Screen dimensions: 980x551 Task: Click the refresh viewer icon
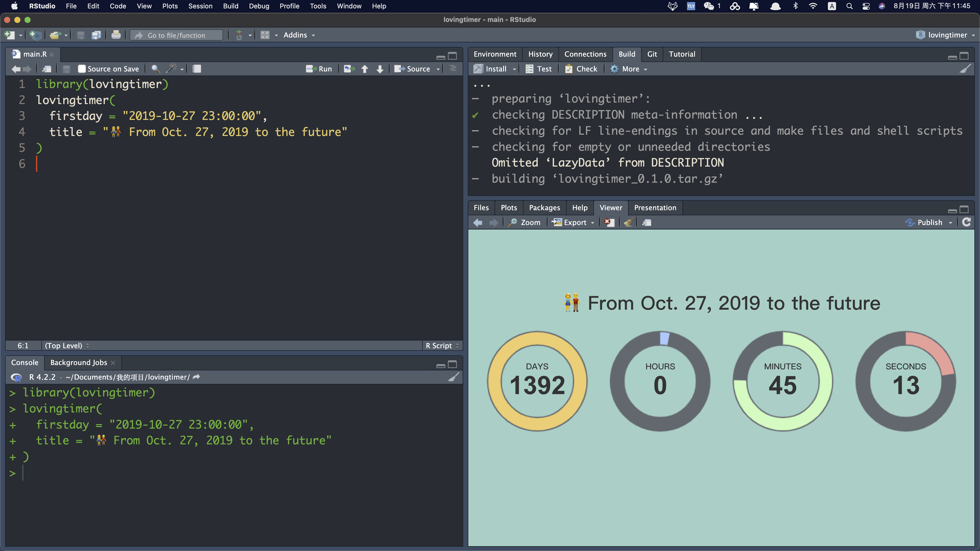click(x=967, y=222)
